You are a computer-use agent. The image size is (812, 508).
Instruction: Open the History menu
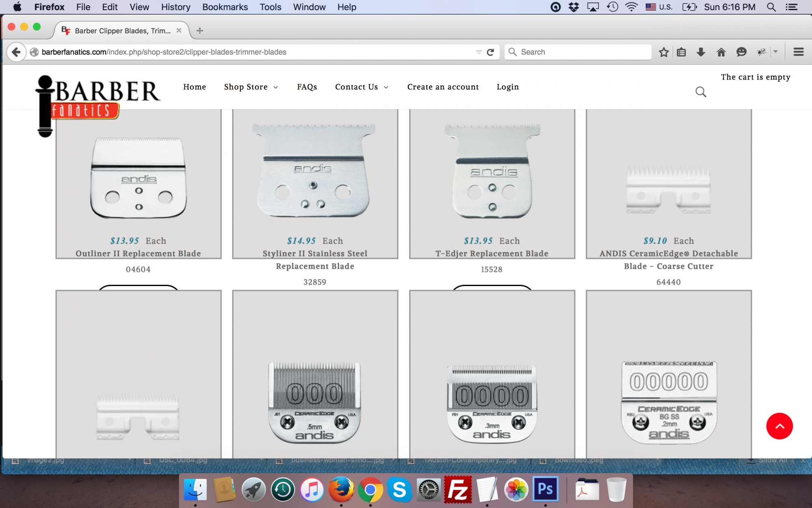click(175, 7)
